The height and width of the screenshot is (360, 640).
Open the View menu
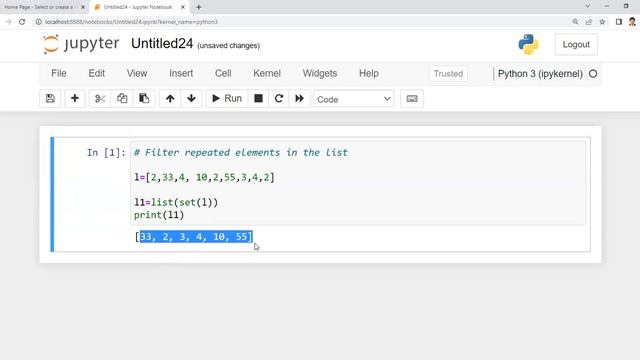(137, 73)
